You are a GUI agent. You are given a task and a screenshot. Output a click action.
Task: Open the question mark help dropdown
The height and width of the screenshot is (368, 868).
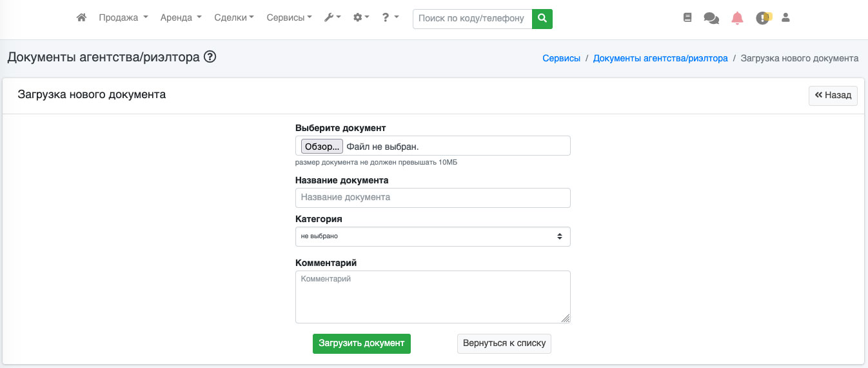(x=390, y=18)
